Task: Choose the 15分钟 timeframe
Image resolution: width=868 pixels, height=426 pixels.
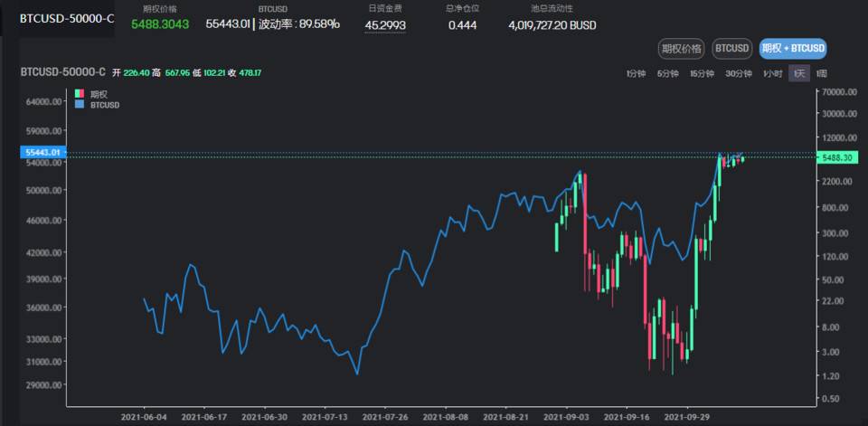Action: tap(702, 74)
